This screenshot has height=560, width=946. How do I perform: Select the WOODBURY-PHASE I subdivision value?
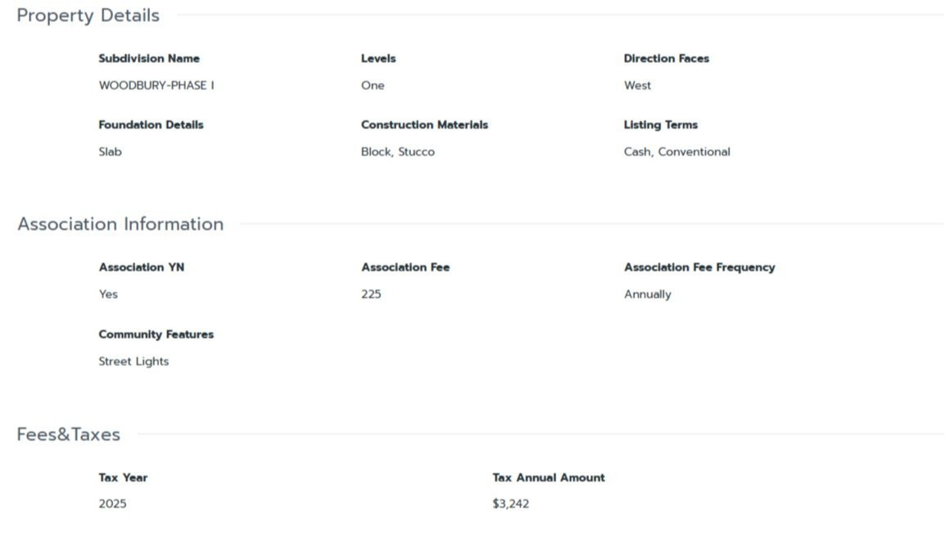pyautogui.click(x=156, y=86)
